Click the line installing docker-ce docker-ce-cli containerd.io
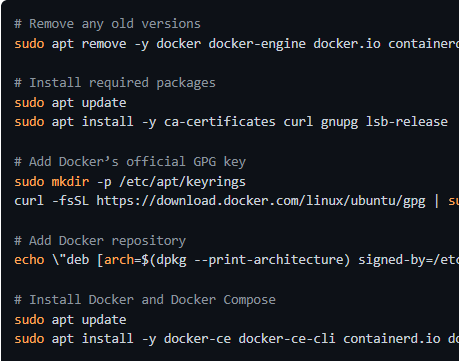This screenshot has width=459, height=361. [x=237, y=339]
